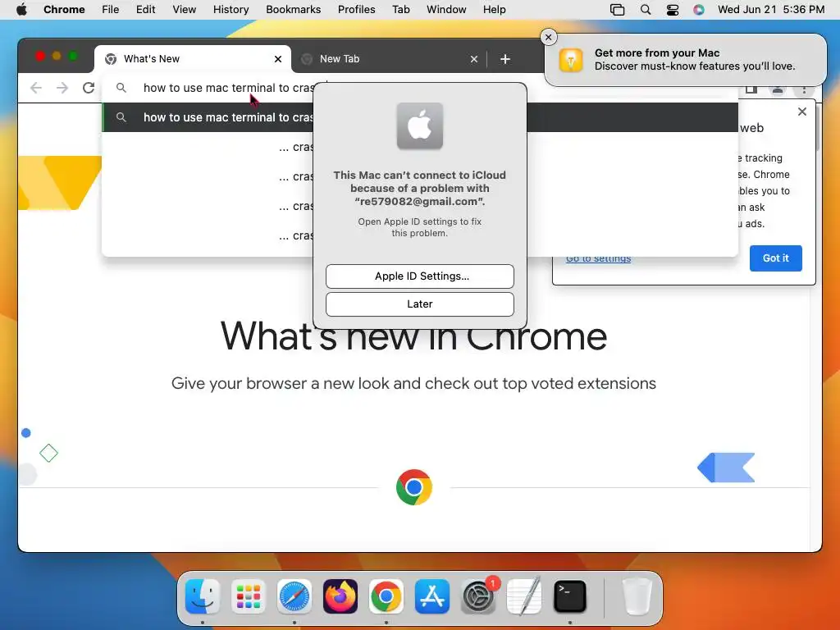
Task: Go back to previous page
Action: pos(36,88)
